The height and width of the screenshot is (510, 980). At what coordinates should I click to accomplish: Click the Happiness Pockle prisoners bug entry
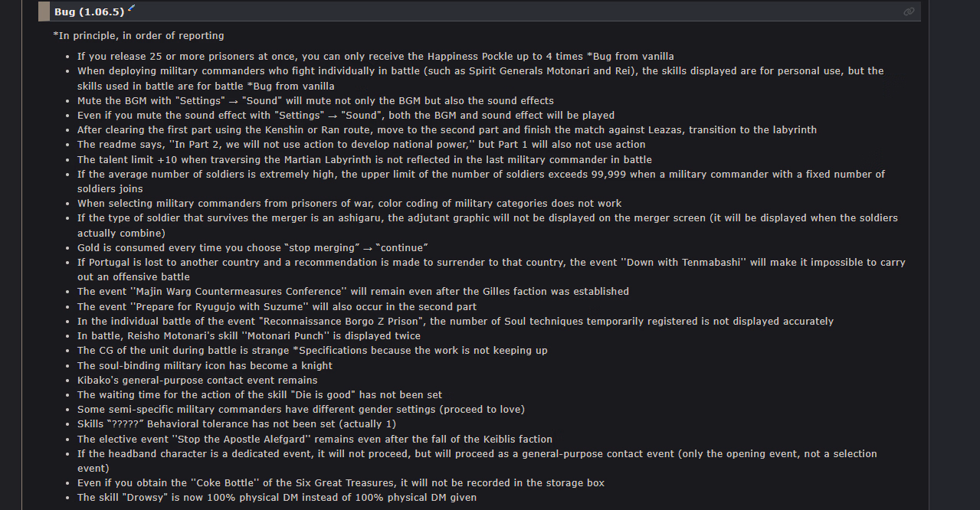375,56
